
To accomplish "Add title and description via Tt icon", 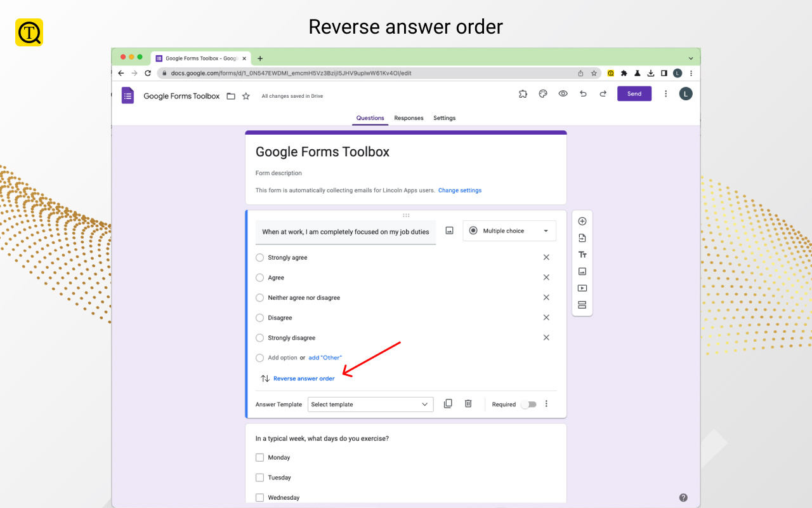I will coord(582,255).
